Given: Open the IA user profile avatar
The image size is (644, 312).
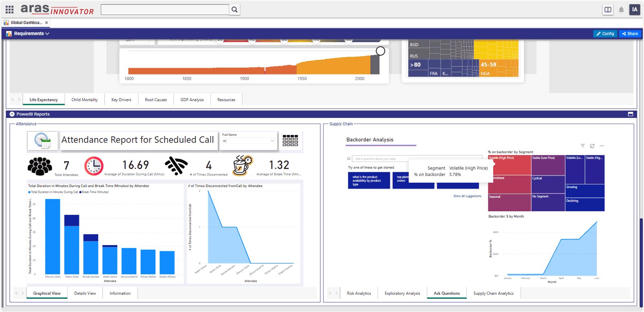Looking at the screenshot, I should point(635,10).
